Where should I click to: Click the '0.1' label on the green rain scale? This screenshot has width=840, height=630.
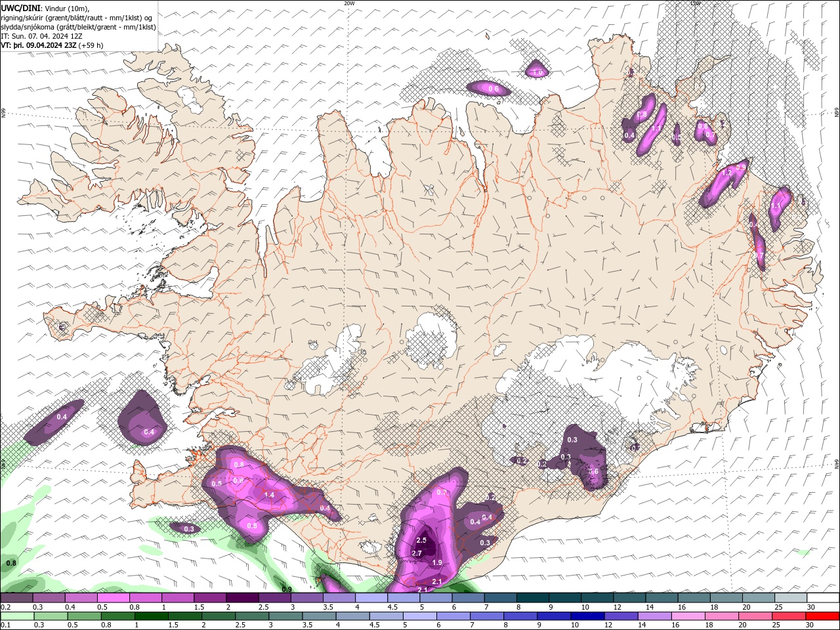point(6,625)
